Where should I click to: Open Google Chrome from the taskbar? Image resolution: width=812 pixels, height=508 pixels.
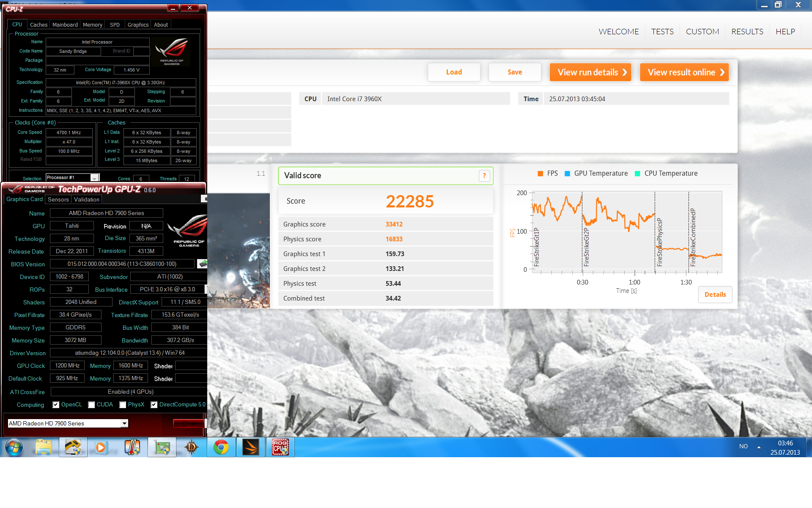pyautogui.click(x=221, y=447)
